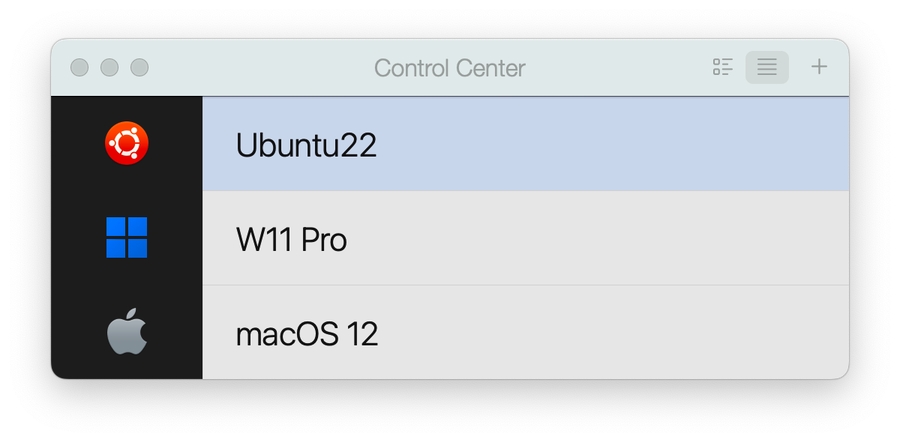The height and width of the screenshot is (442, 900).
Task: Click empty space in W11 Pro row
Action: pos(597,238)
